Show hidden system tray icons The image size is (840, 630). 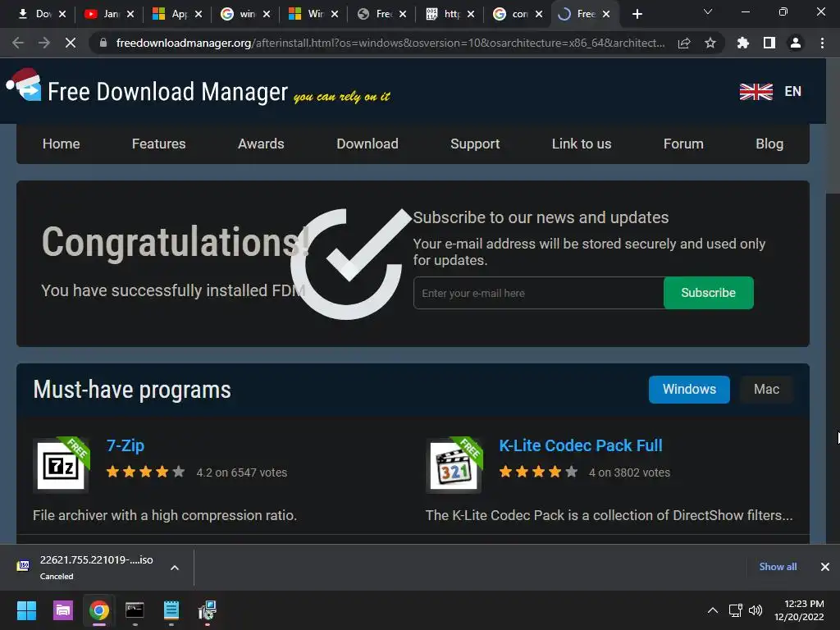tap(713, 610)
